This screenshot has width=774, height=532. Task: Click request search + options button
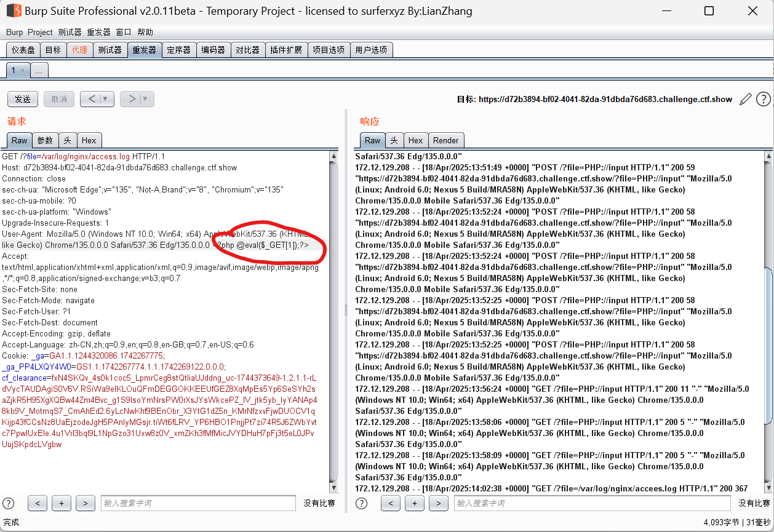pos(61,503)
